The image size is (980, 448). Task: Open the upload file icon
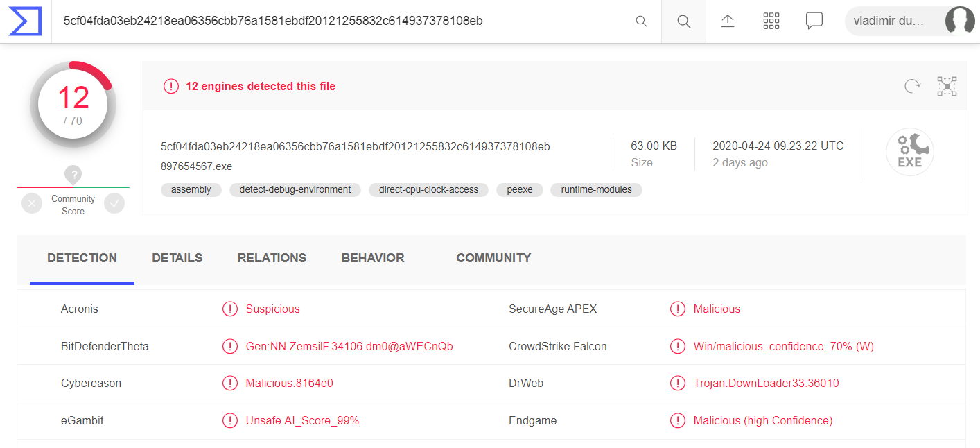pos(728,21)
